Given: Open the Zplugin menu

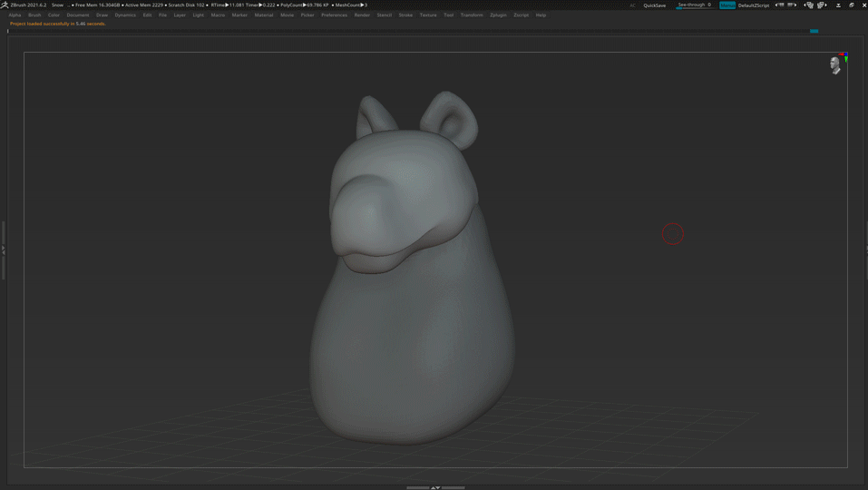Looking at the screenshot, I should click(x=498, y=15).
